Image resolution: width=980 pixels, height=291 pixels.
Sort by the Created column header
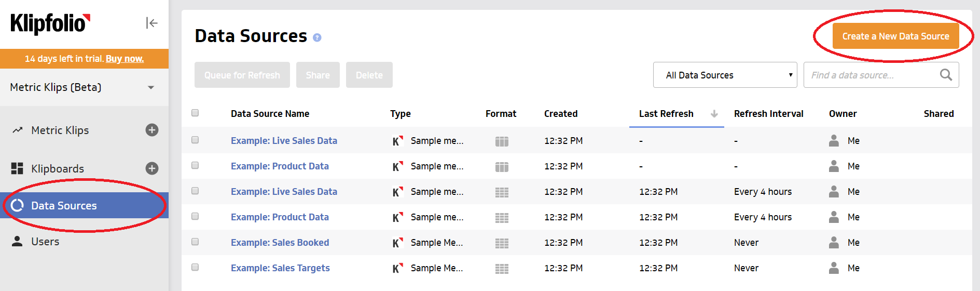[561, 114]
